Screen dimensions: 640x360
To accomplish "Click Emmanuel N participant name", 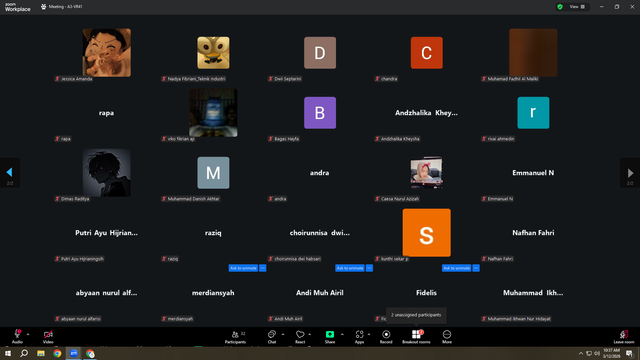I will click(x=533, y=173).
